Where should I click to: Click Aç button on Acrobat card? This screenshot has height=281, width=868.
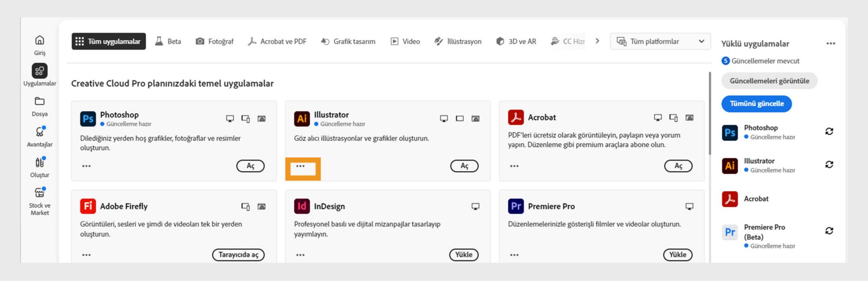tap(678, 166)
